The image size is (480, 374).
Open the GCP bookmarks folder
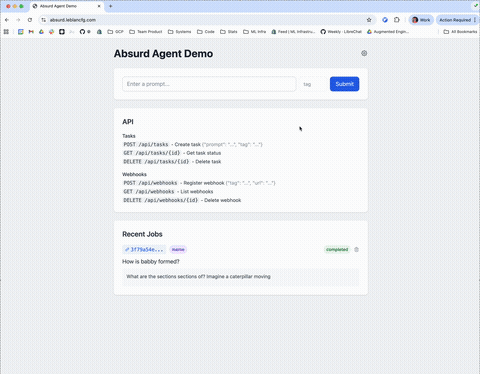[x=115, y=32]
